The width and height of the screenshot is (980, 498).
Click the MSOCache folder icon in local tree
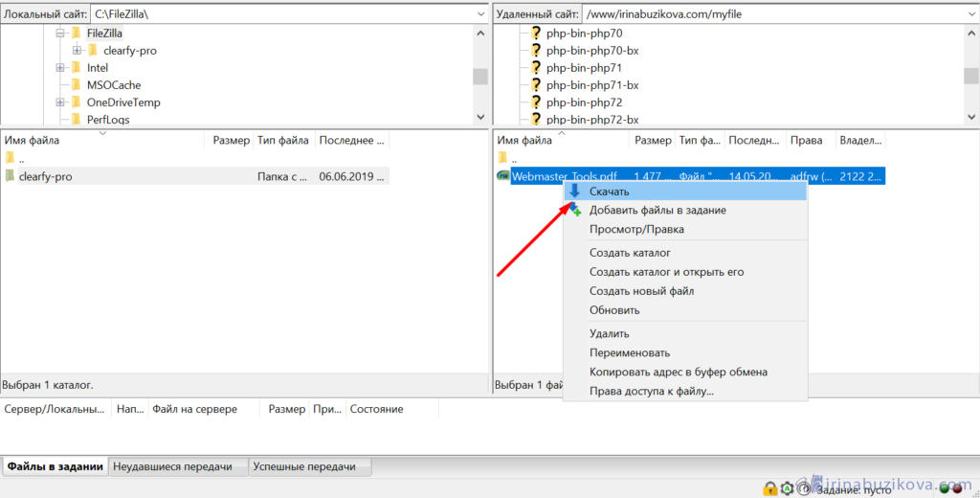tap(75, 85)
